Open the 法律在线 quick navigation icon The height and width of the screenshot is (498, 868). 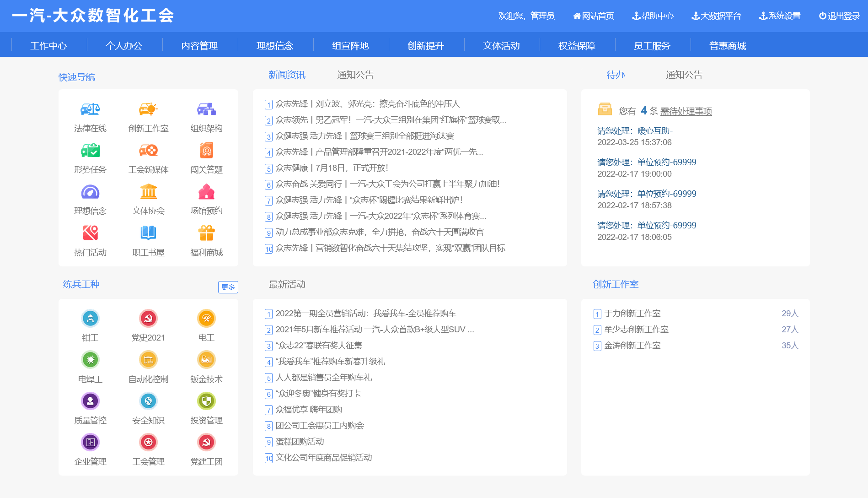pos(90,109)
